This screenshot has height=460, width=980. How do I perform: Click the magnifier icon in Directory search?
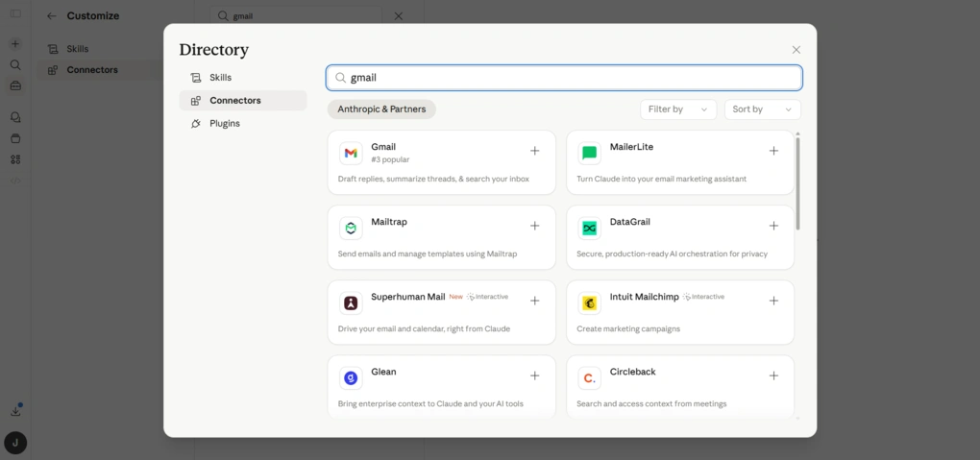coord(341,78)
